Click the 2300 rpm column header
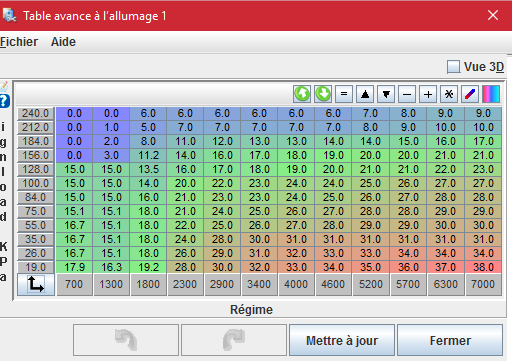The height and width of the screenshot is (361, 512). point(185,284)
